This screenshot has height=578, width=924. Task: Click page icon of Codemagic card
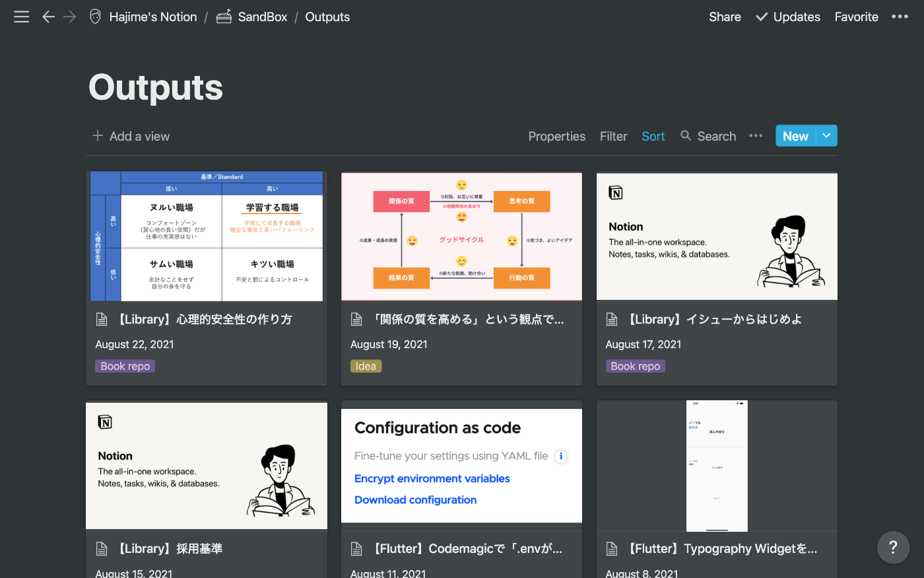coord(356,549)
